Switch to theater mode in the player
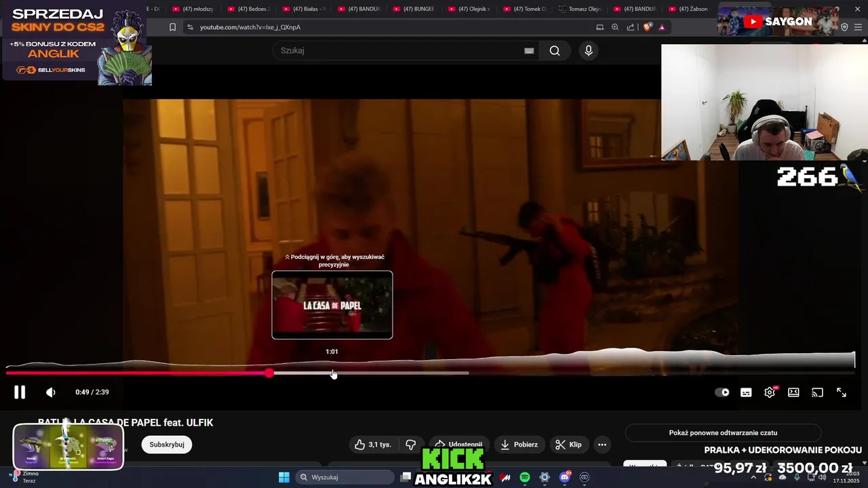This screenshot has width=868, height=488. click(x=793, y=392)
